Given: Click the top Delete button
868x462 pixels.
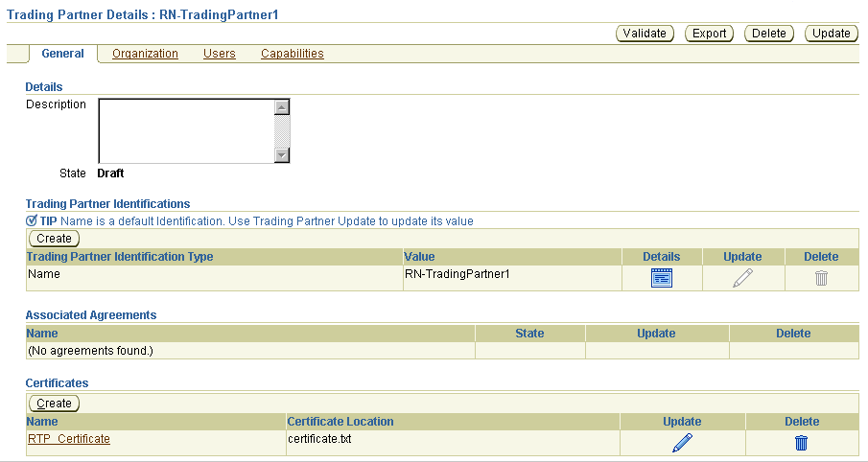Looking at the screenshot, I should (769, 34).
